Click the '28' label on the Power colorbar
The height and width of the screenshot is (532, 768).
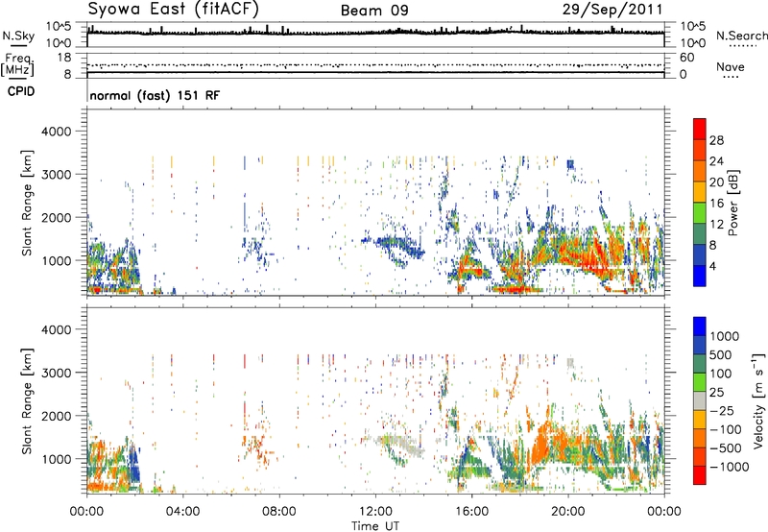click(x=716, y=140)
